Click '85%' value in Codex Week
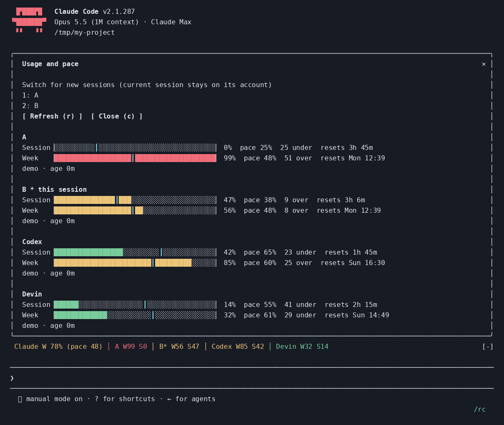504x425 pixels. point(230,263)
